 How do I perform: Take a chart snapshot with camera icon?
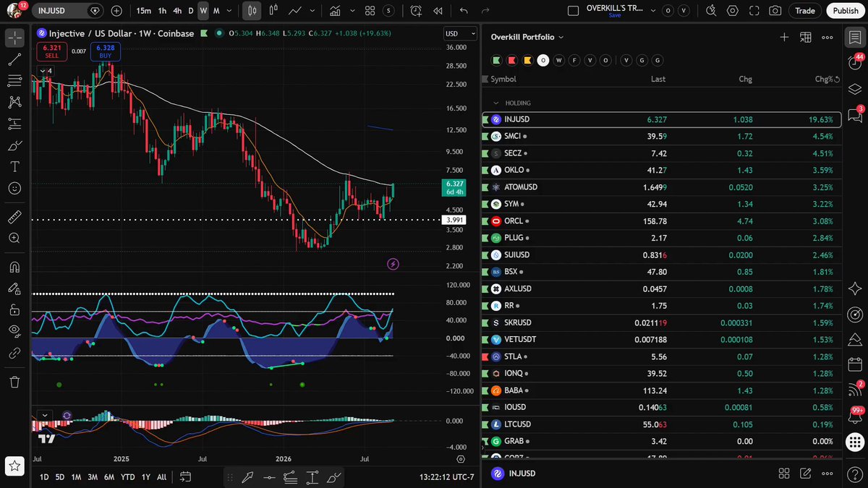(x=775, y=11)
